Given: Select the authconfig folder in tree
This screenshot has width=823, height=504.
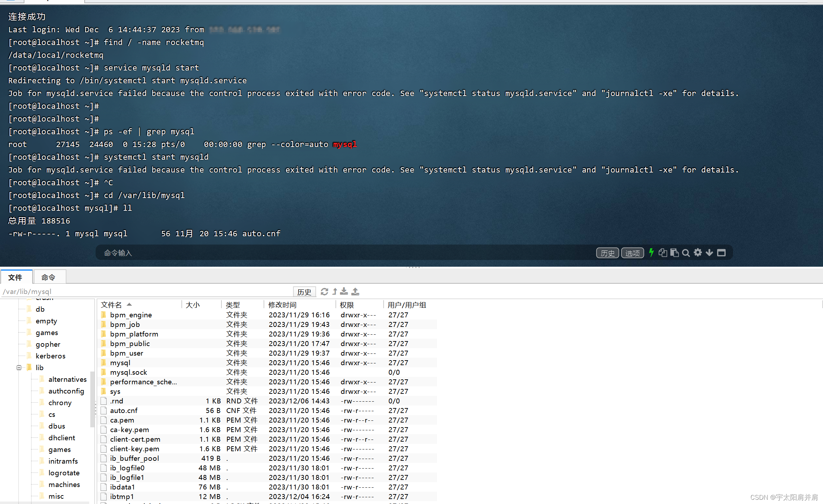Looking at the screenshot, I should pos(66,391).
